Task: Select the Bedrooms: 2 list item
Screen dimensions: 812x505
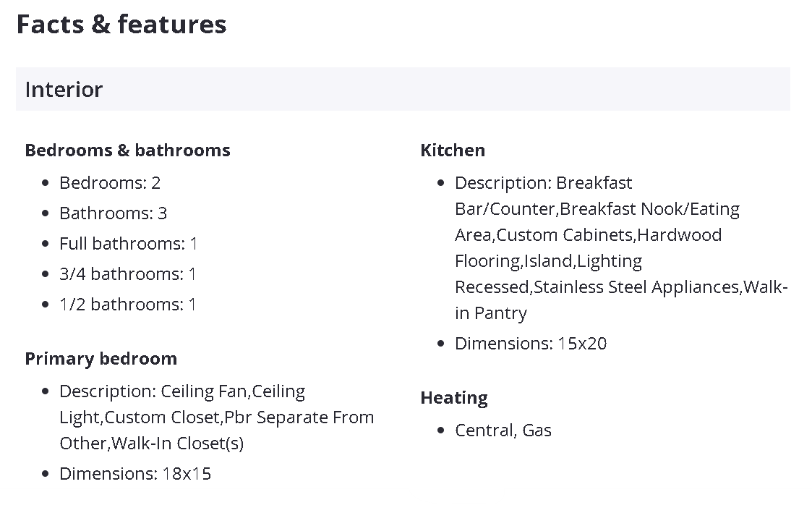Action: pyautogui.click(x=110, y=182)
